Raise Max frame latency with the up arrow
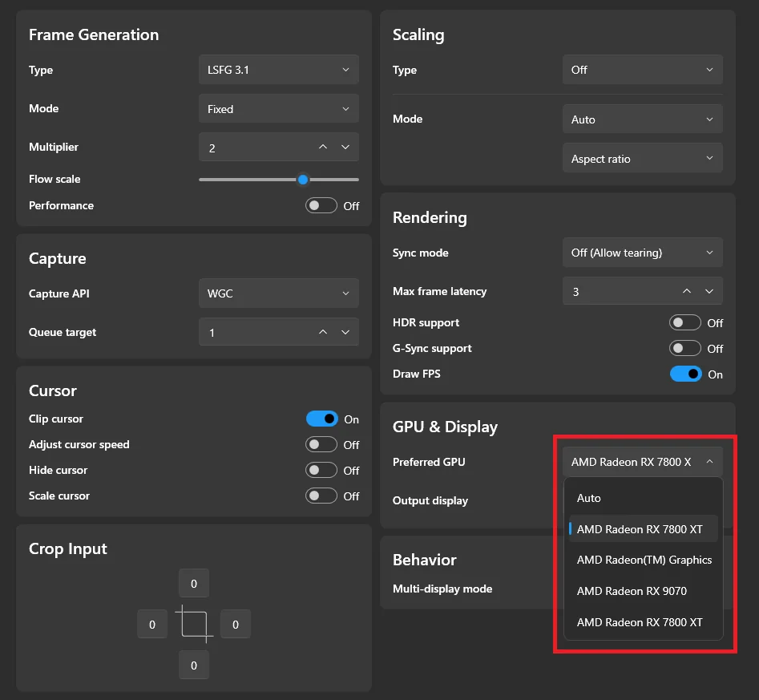 (687, 291)
